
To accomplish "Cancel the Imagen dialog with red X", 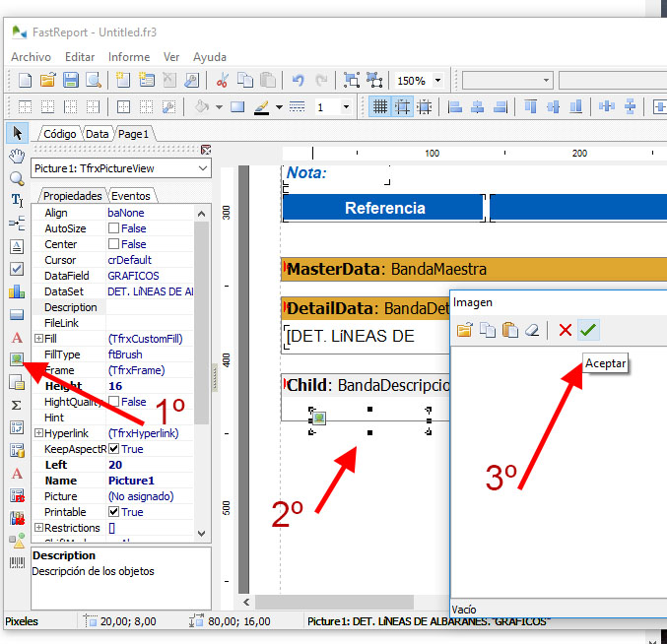I will tap(566, 330).
